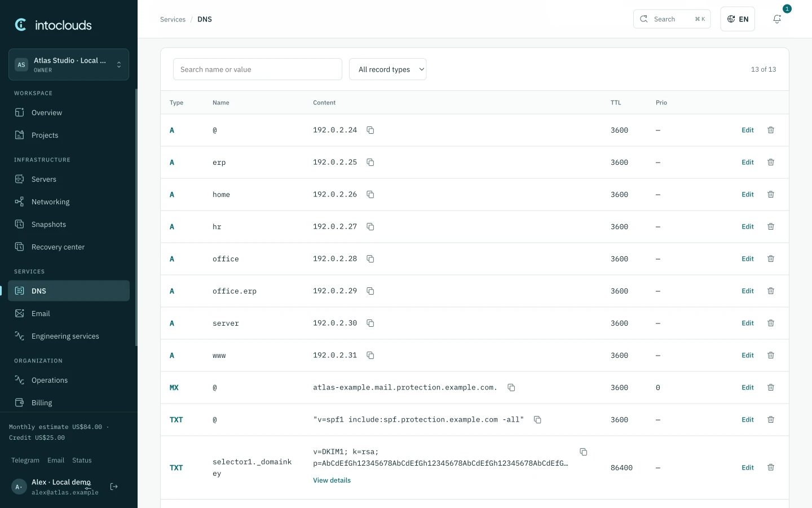Edit the office.erp A record

748,291
